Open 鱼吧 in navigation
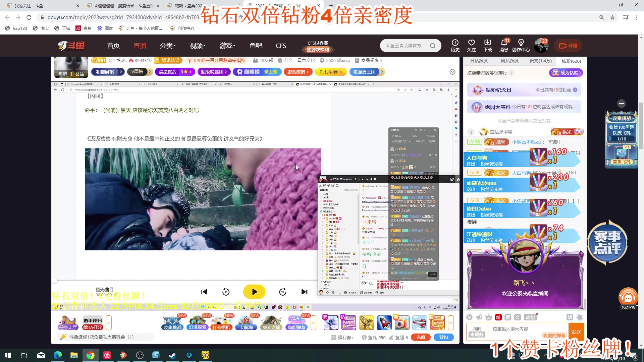The height and width of the screenshot is (362, 644). [x=256, y=46]
